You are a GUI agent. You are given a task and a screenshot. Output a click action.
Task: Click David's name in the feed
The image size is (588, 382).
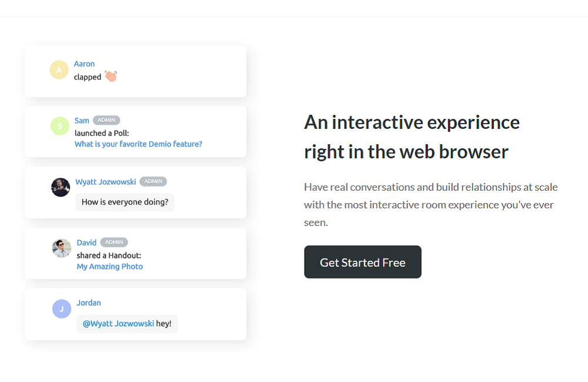point(86,243)
